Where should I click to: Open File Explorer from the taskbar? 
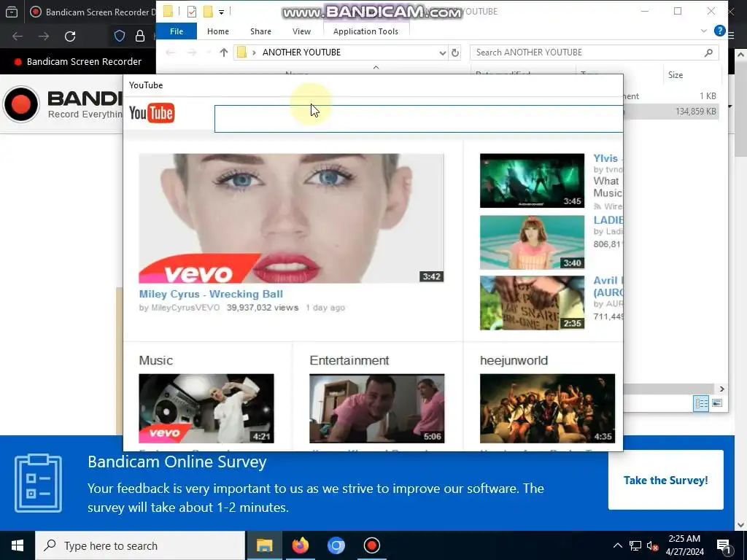point(264,545)
